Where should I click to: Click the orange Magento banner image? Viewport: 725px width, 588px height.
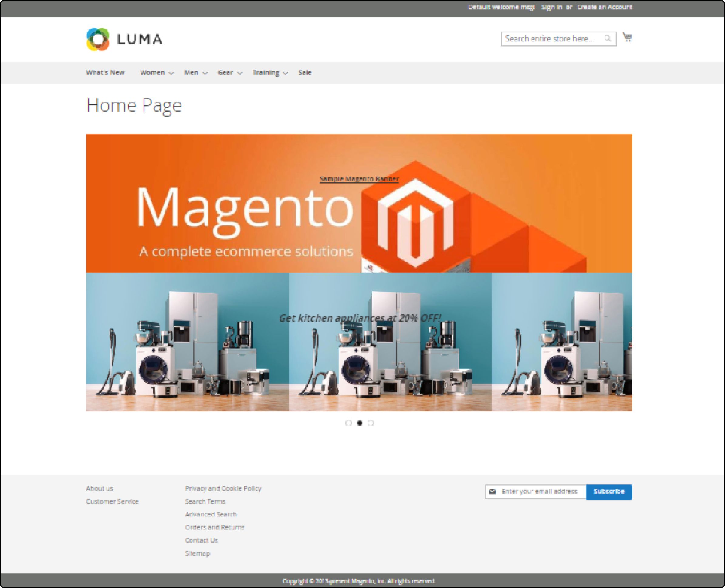(x=359, y=203)
